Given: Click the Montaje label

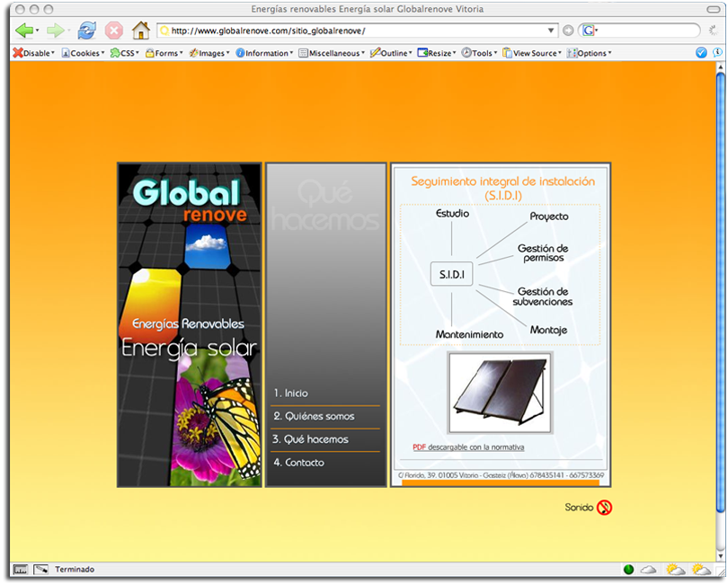Looking at the screenshot, I should (x=549, y=330).
